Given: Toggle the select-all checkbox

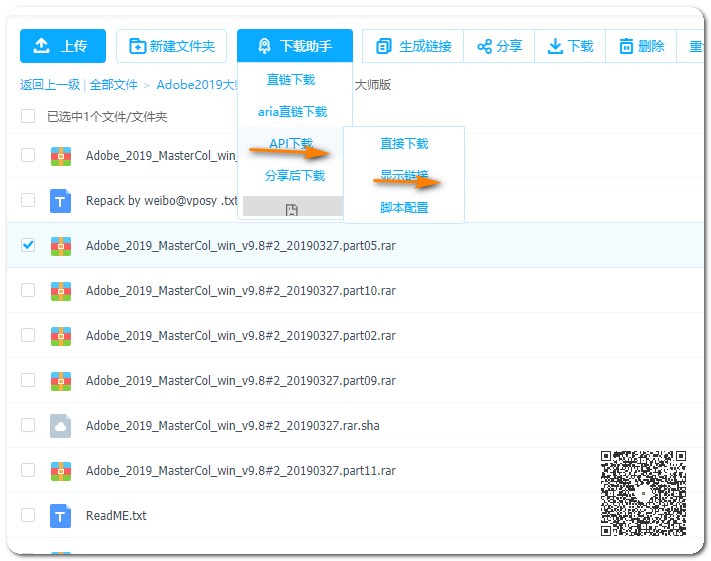Looking at the screenshot, I should tap(28, 116).
